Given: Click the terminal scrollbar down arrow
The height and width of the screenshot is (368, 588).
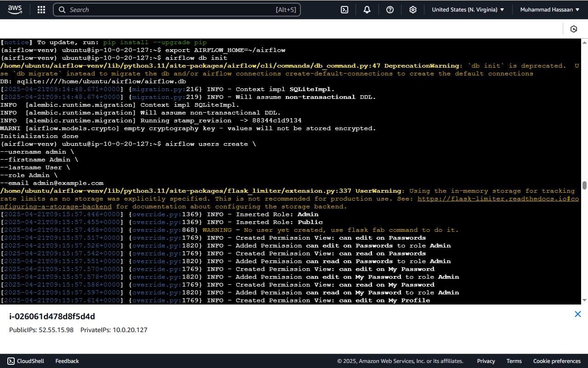Looking at the screenshot, I should point(584,300).
